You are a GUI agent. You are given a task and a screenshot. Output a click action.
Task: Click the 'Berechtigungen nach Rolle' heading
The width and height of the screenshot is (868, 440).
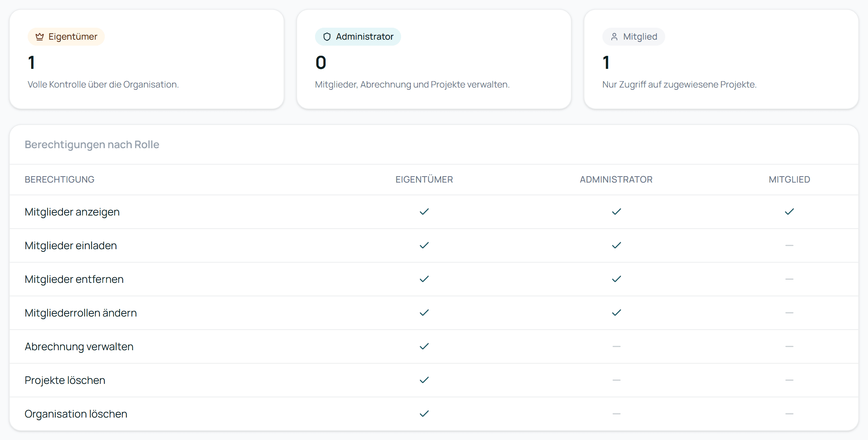click(x=92, y=145)
